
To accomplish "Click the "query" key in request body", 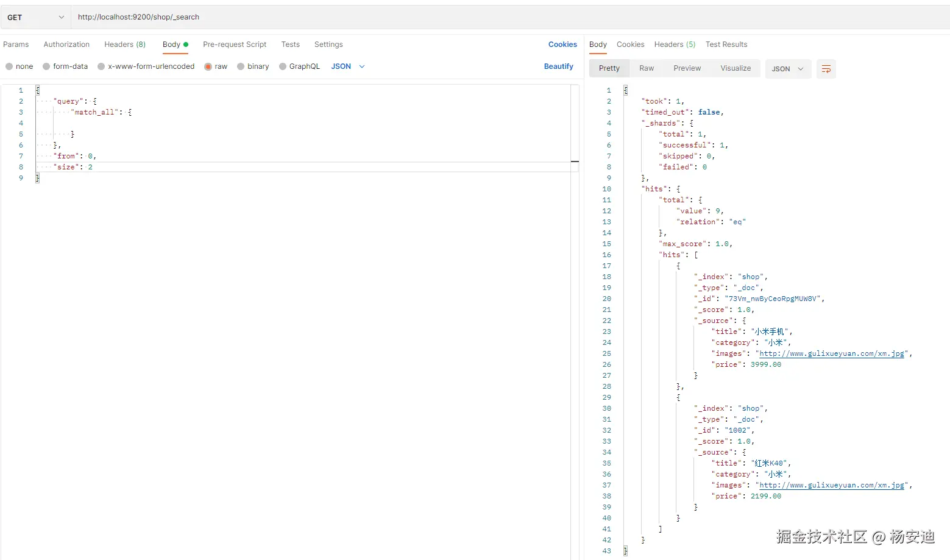I will [68, 101].
